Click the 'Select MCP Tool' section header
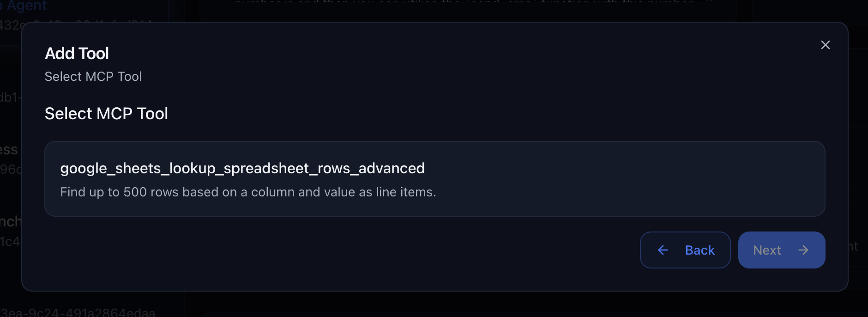The image size is (868, 317). pyautogui.click(x=106, y=113)
